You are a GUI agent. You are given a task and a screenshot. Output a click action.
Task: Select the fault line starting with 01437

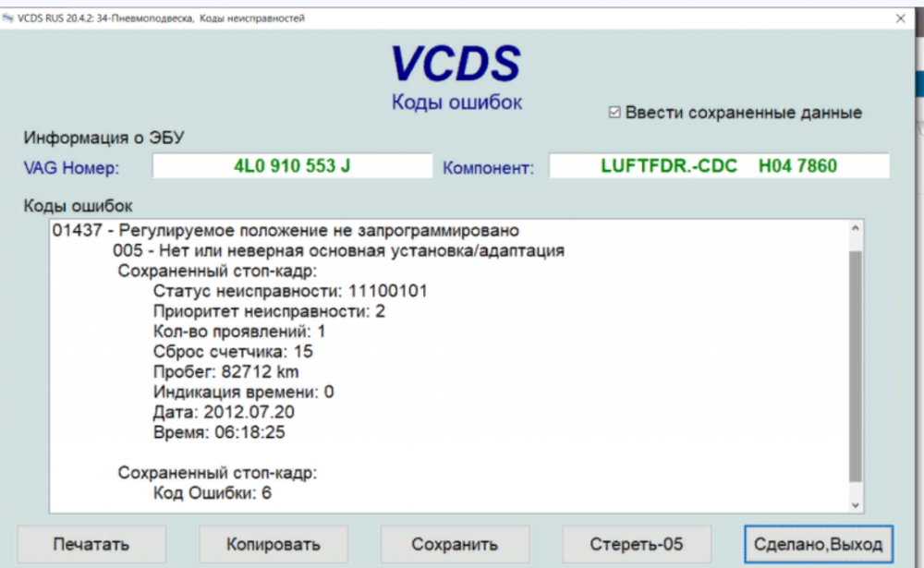pyautogui.click(x=286, y=230)
